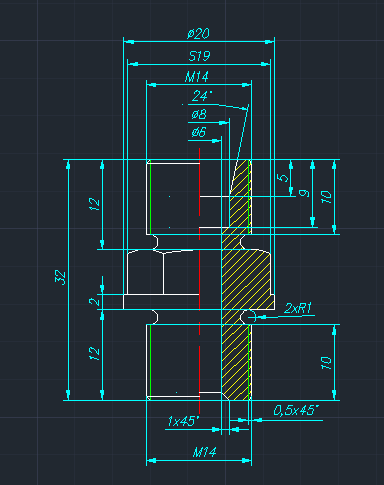
Task: Click the lower right 10 dimension
Action: (326, 363)
